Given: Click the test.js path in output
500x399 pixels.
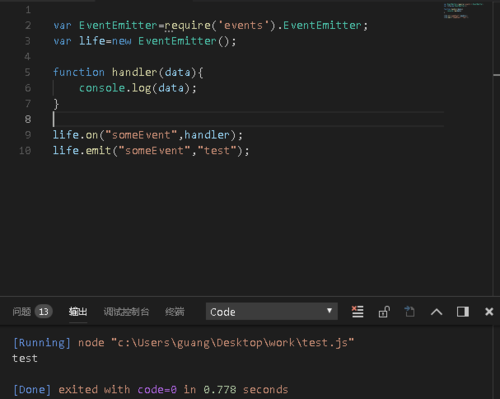Looking at the screenshot, I should tap(324, 343).
